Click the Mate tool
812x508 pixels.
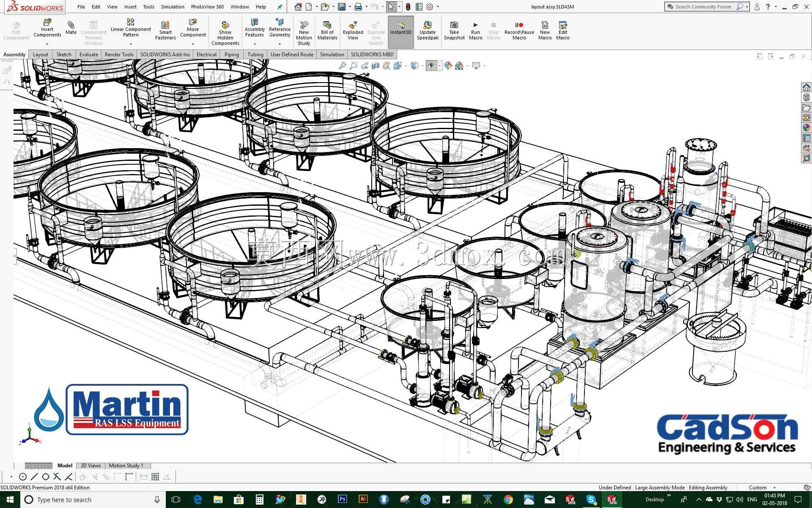(71, 28)
